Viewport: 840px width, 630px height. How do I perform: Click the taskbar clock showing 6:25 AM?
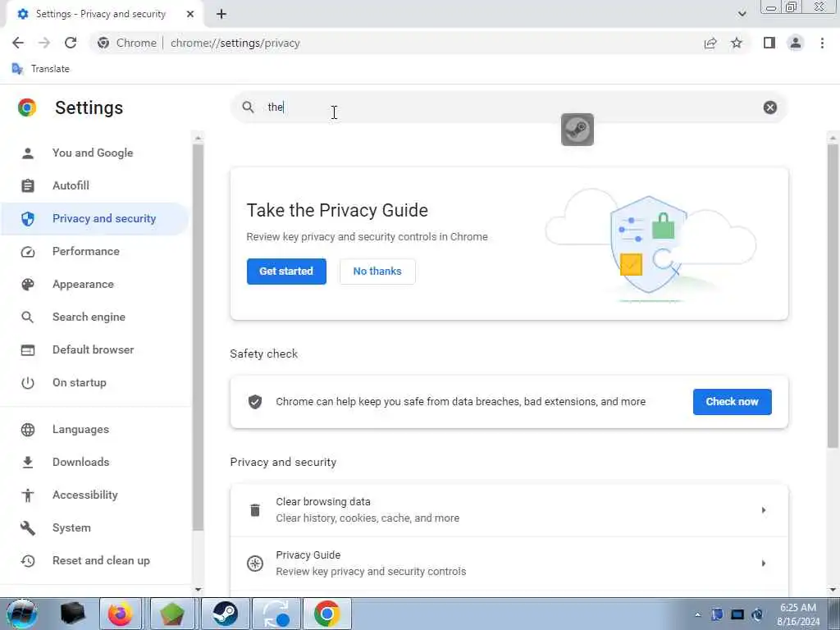(x=797, y=614)
